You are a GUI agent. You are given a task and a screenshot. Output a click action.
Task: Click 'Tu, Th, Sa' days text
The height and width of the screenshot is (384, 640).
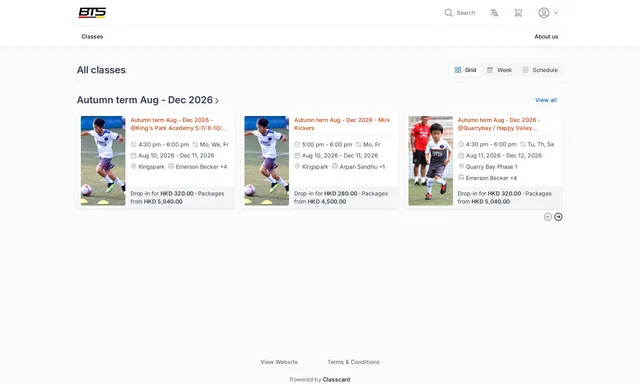coord(540,144)
